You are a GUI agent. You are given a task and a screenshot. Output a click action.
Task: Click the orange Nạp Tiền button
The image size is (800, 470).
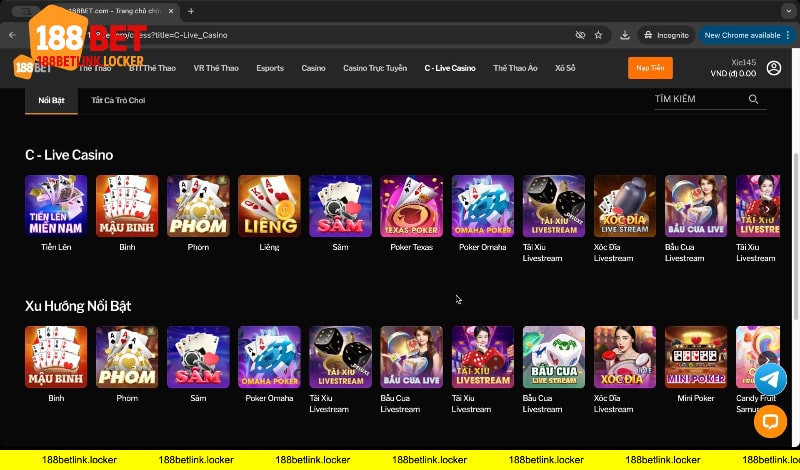coord(650,68)
